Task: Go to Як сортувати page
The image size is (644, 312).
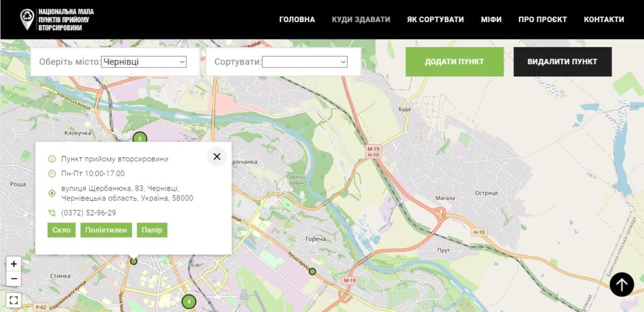Action: [435, 19]
